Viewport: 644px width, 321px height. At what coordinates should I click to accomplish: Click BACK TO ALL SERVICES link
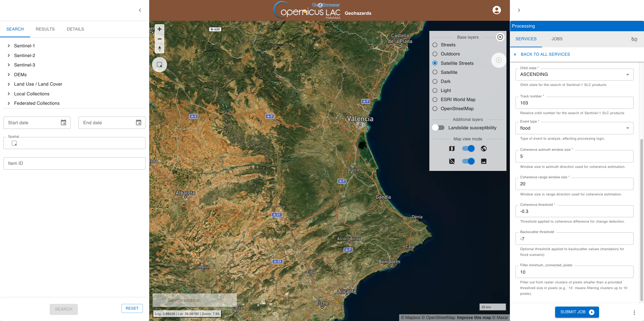(545, 54)
